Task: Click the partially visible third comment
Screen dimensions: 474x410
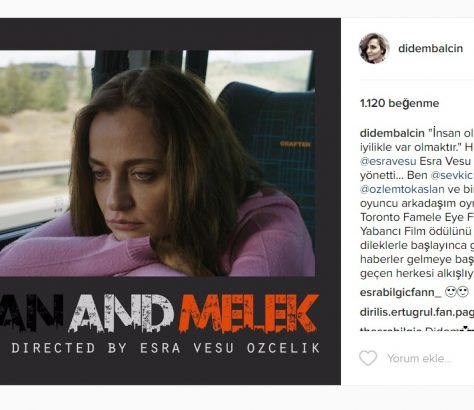Action: coord(417,329)
